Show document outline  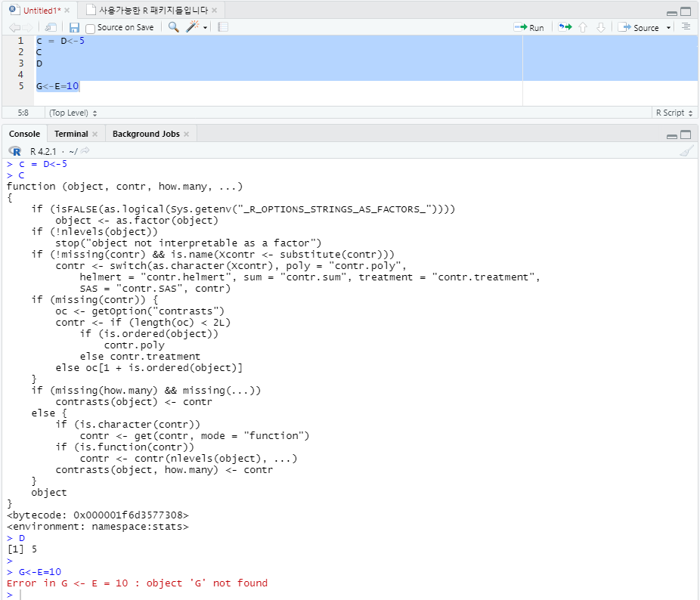[x=686, y=27]
